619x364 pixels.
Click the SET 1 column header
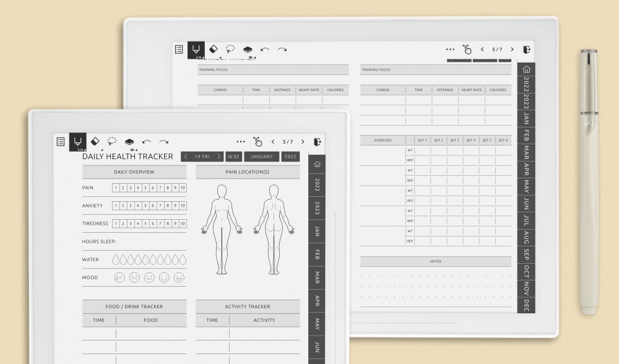click(422, 140)
